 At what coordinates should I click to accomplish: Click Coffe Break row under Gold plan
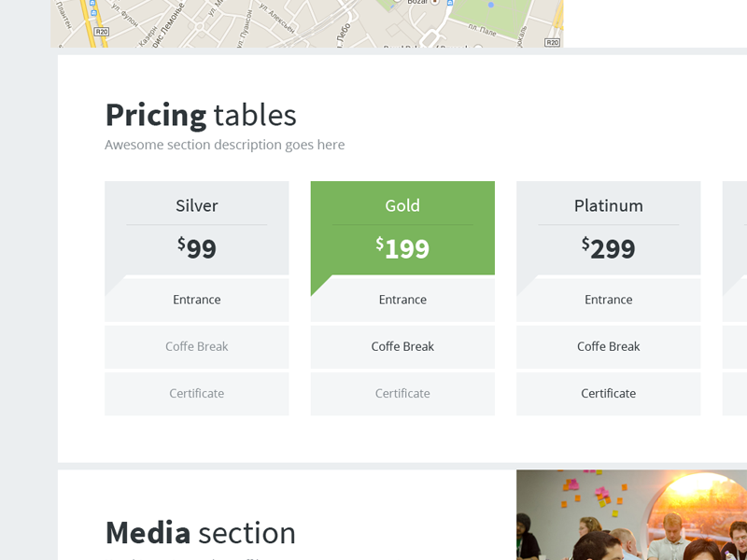click(402, 346)
